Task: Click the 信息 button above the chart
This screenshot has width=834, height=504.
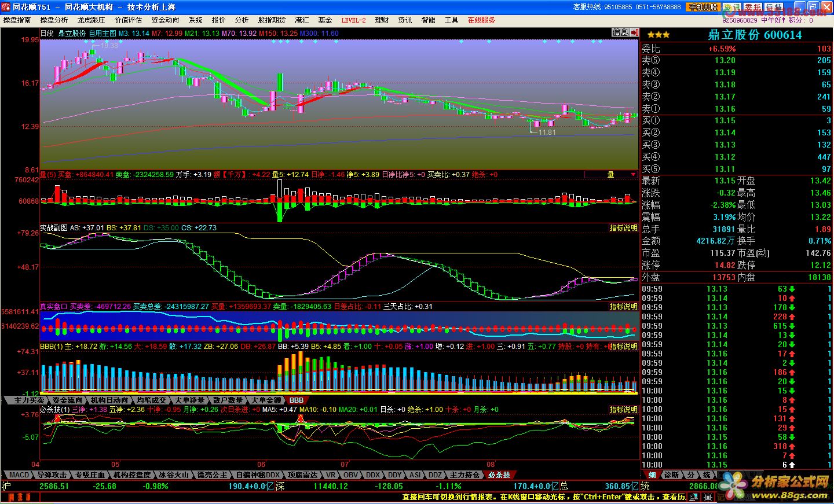Action: [x=620, y=33]
